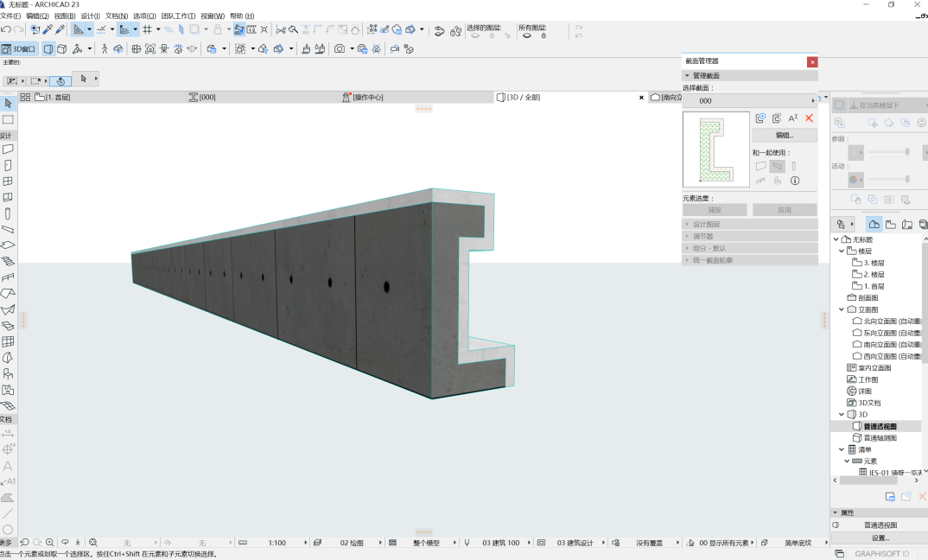Viewport: 928px width, 560px height.
Task: Toggle the grid snap button
Action: [x=148, y=29]
